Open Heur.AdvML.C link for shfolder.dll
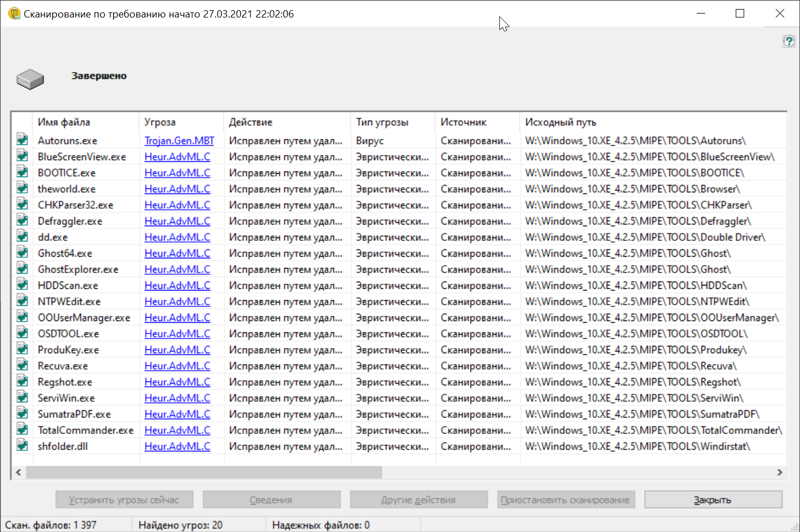Viewport: 800px width, 532px height. point(177,446)
